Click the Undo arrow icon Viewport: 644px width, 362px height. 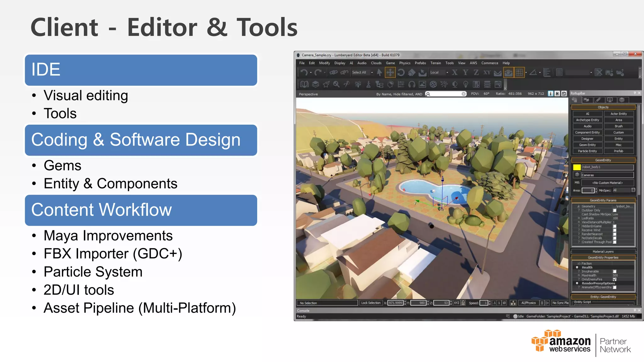(x=303, y=73)
